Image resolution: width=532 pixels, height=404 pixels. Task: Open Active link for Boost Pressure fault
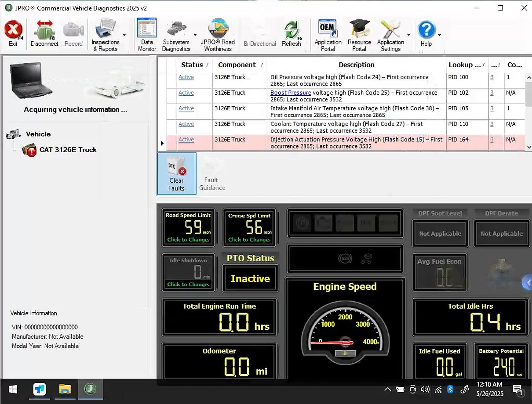pos(186,93)
